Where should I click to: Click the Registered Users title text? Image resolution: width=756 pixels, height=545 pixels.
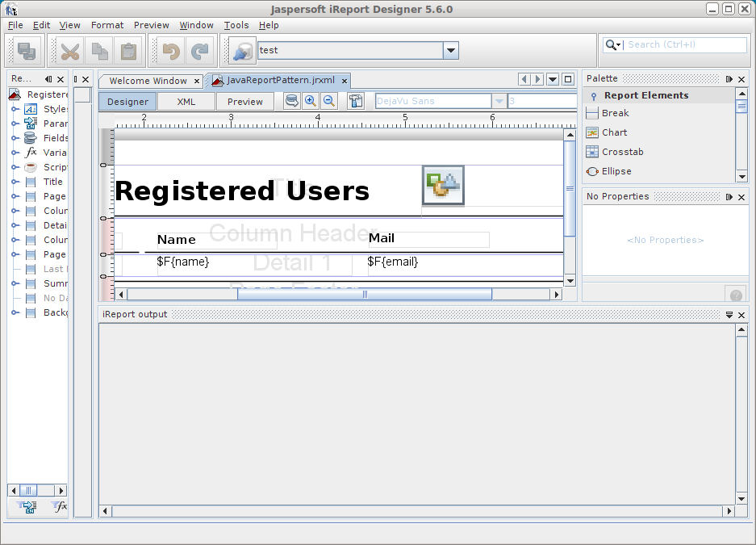242,191
